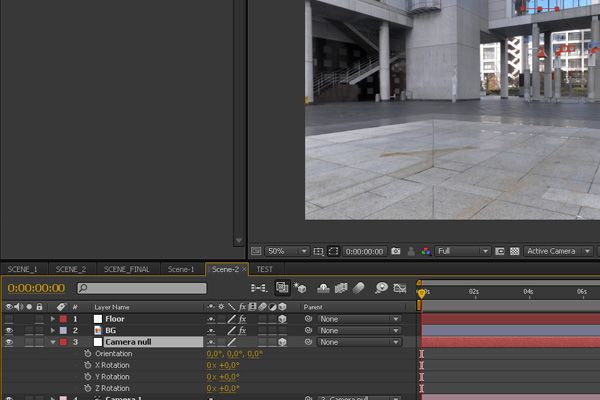The width and height of the screenshot is (600, 400).
Task: Click the Camera null red label color
Action: click(x=63, y=342)
